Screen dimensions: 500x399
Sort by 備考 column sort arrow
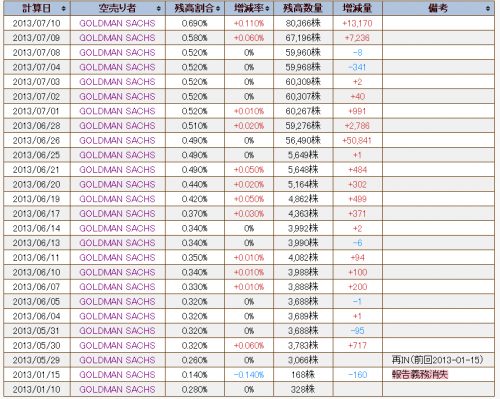click(488, 8)
